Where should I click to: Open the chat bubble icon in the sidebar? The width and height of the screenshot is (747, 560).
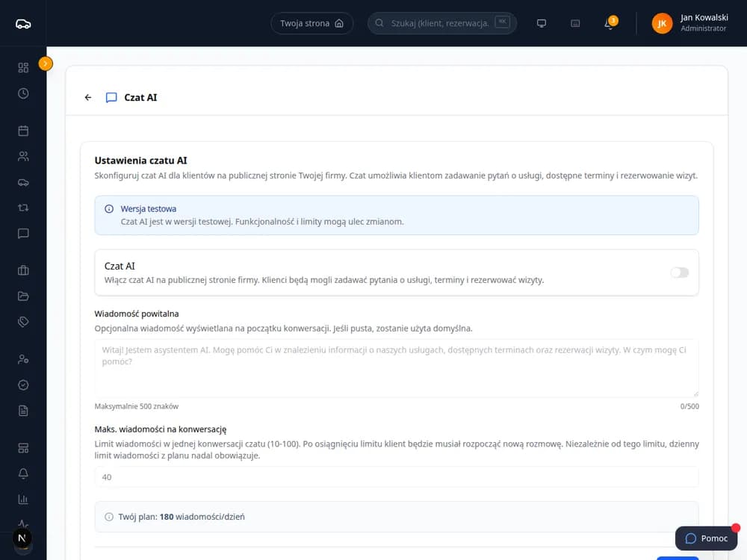pos(23,233)
